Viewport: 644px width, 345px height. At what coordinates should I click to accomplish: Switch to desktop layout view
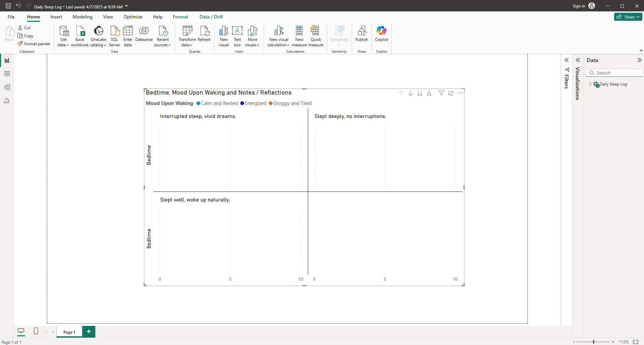point(21,331)
